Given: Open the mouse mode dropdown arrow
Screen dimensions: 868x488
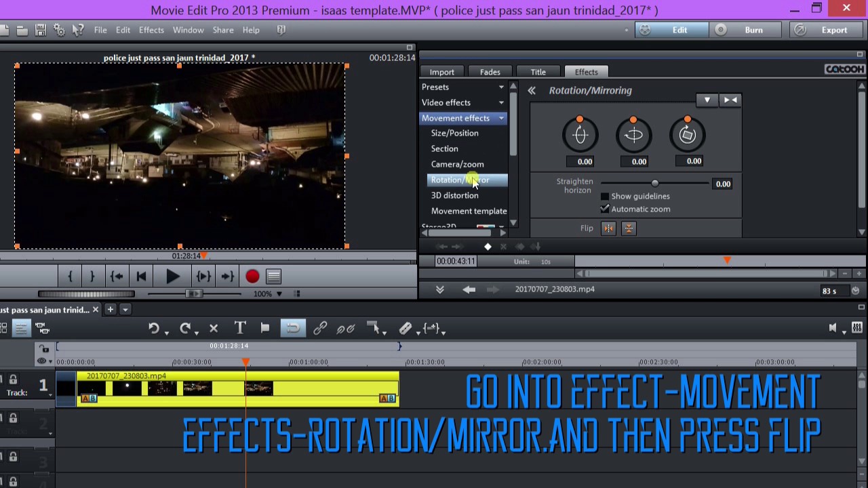Looking at the screenshot, I should tap(384, 332).
